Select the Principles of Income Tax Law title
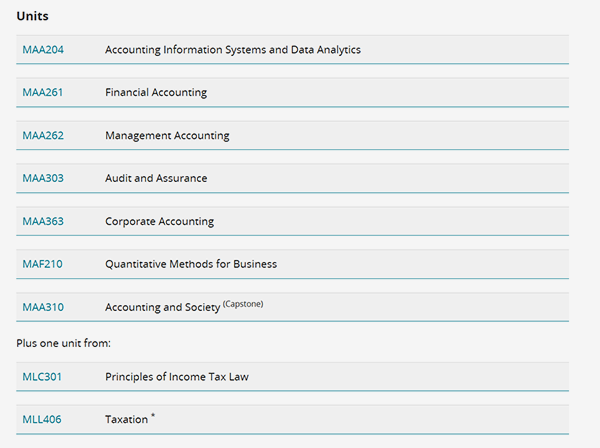The height and width of the screenshot is (448, 600). coord(177,377)
